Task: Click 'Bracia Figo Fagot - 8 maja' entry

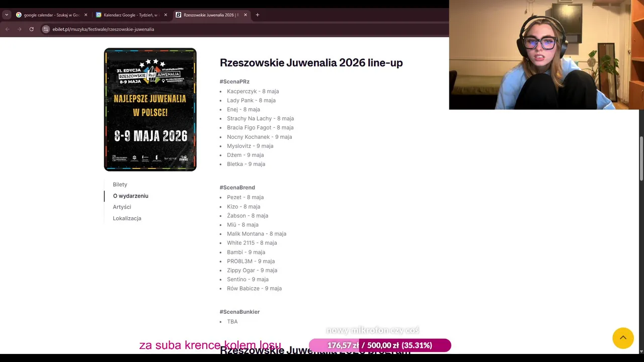Action: coord(260,128)
